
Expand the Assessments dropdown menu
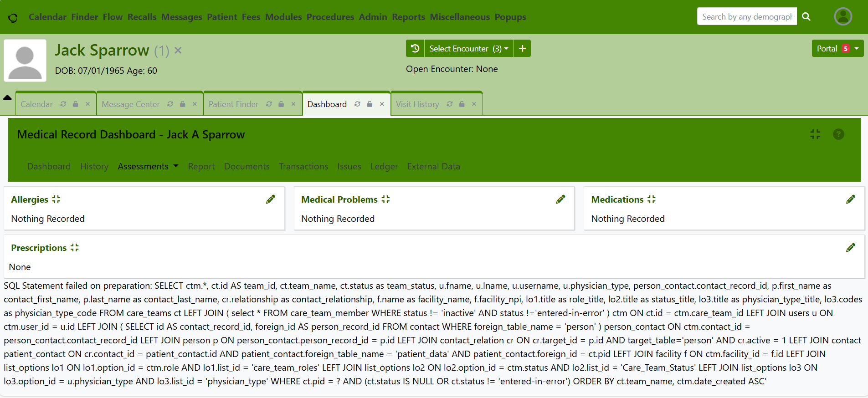coord(148,167)
